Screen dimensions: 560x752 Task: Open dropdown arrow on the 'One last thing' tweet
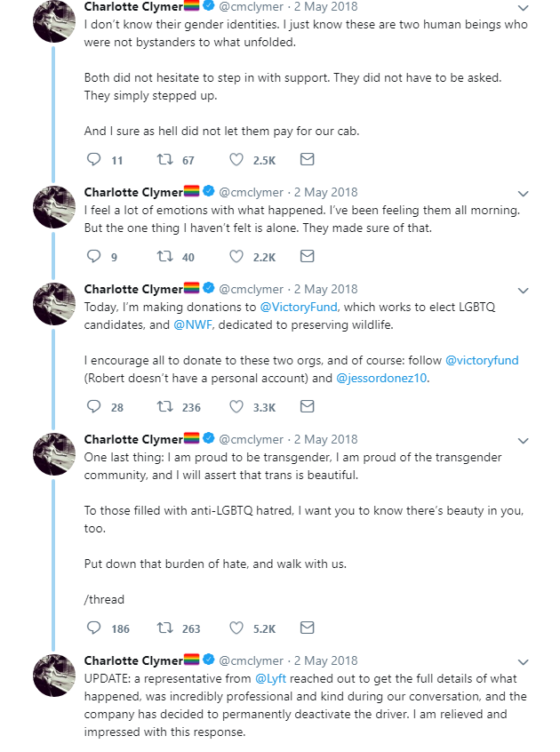[x=523, y=441]
